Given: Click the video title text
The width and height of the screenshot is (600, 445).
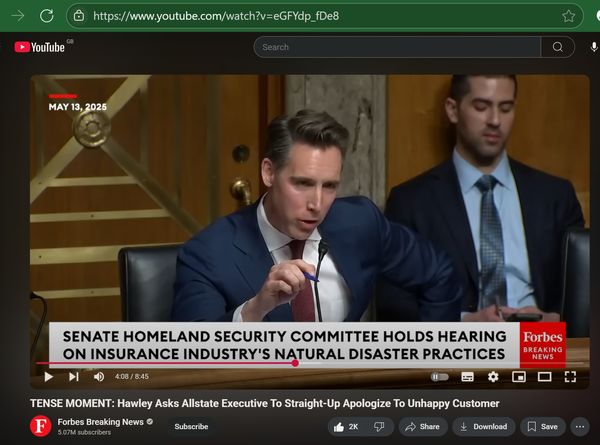Looking at the screenshot, I should (265, 403).
